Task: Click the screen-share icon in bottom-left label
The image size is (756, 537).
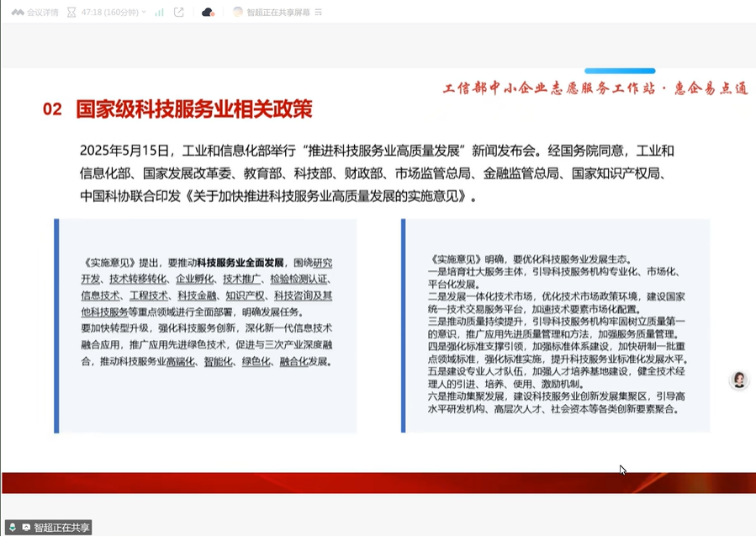Action: [26, 527]
